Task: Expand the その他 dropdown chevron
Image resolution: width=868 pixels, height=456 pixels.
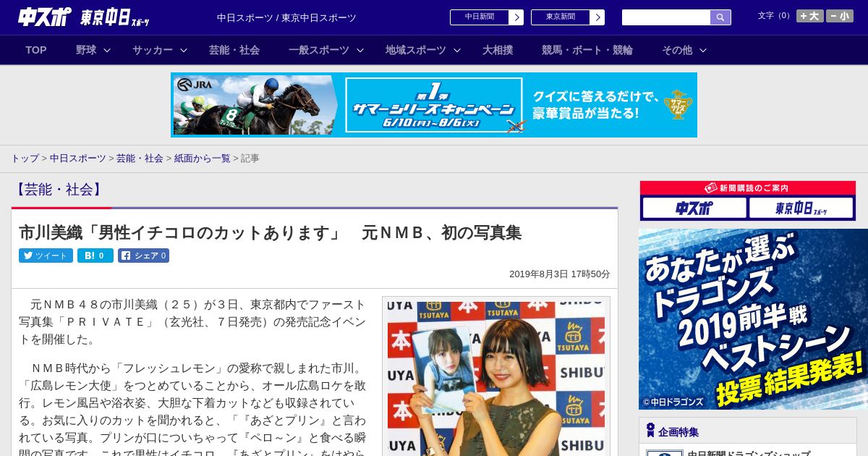Action: pos(703,51)
